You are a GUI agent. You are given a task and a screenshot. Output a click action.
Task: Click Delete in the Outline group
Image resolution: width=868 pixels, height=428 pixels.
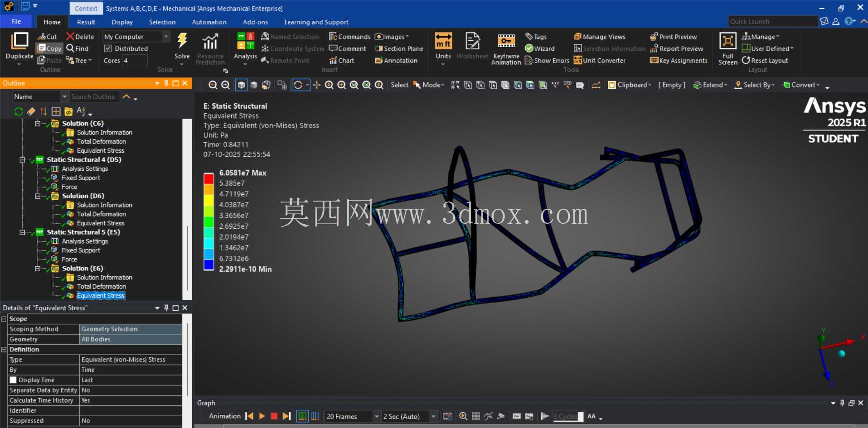tap(80, 37)
